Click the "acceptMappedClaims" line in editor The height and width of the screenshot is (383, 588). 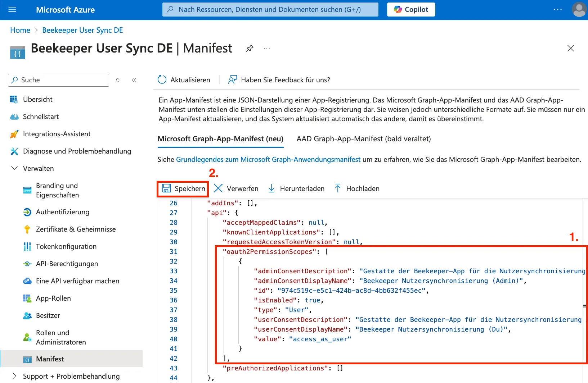pos(275,223)
